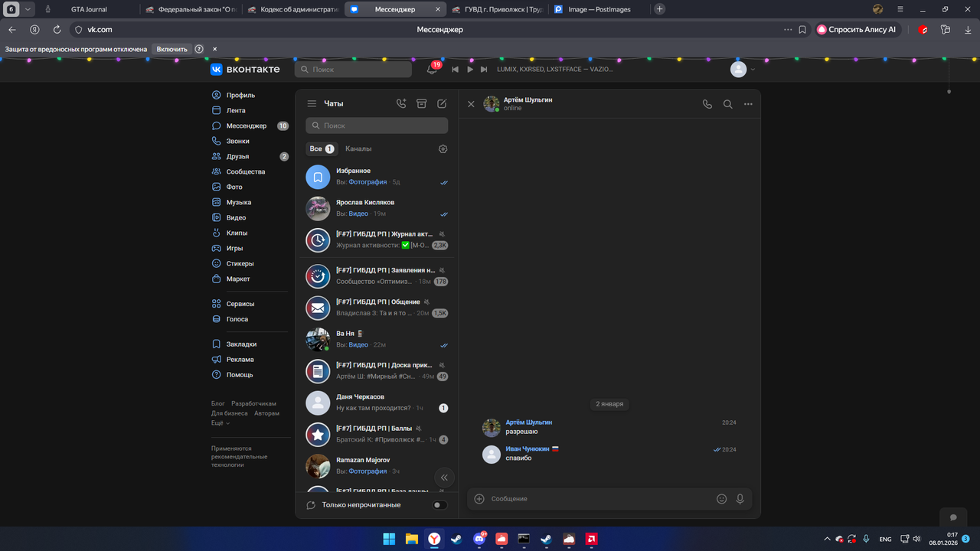Open the chat archive icon

421,104
